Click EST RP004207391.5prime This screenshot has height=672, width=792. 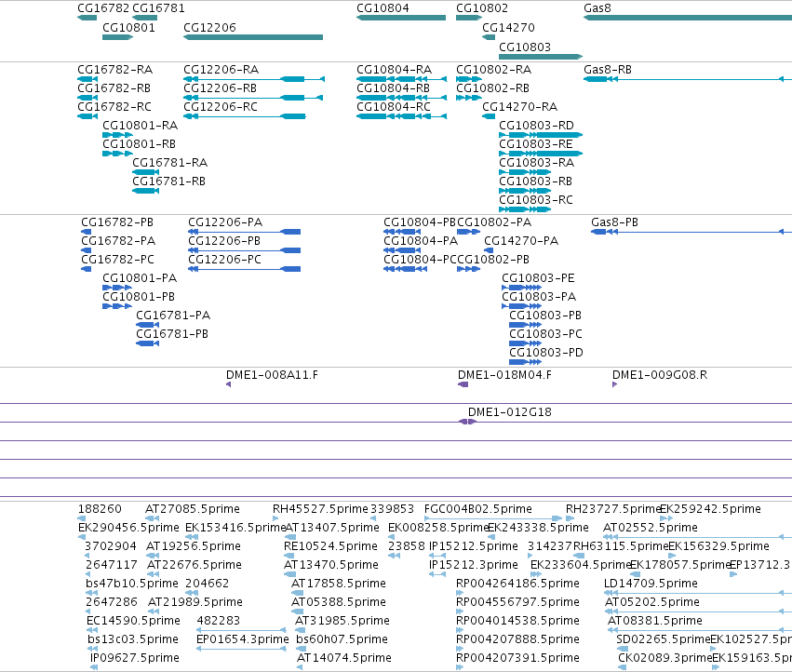[460, 667]
